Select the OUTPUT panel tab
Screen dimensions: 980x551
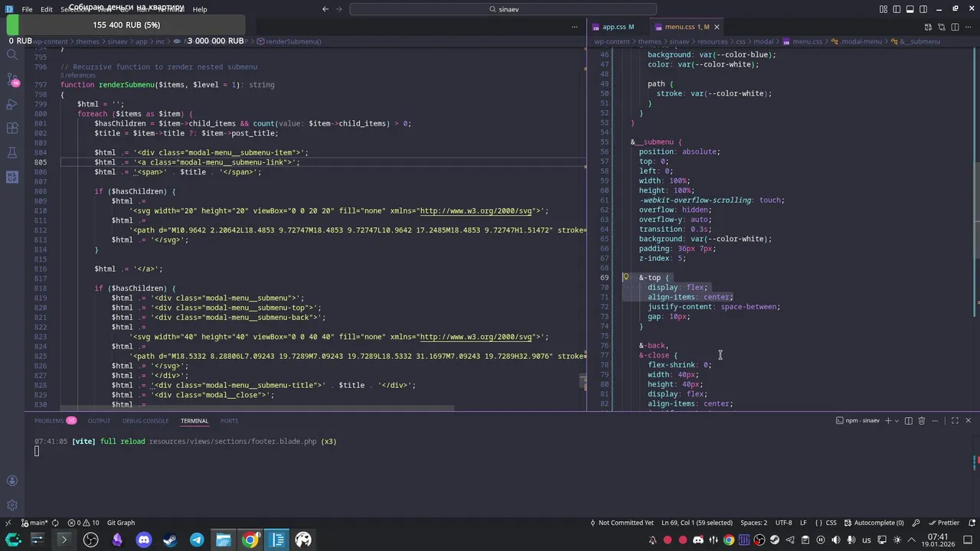[x=99, y=421]
